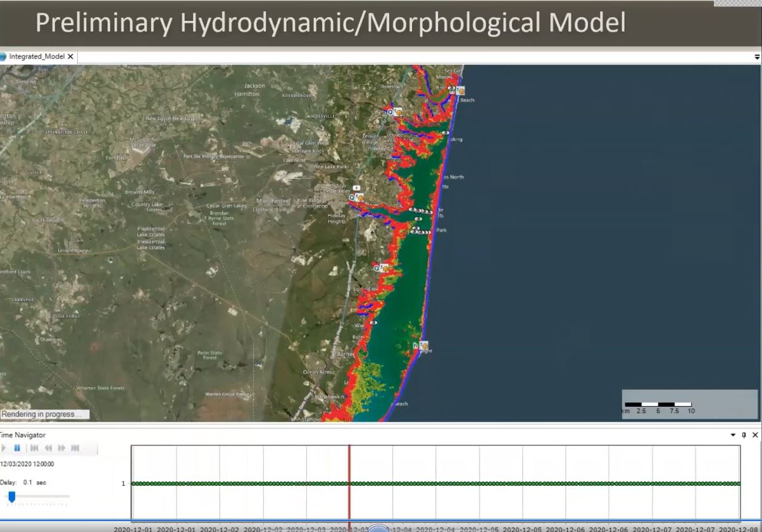Step back one time step
762x532 pixels.
(48, 448)
